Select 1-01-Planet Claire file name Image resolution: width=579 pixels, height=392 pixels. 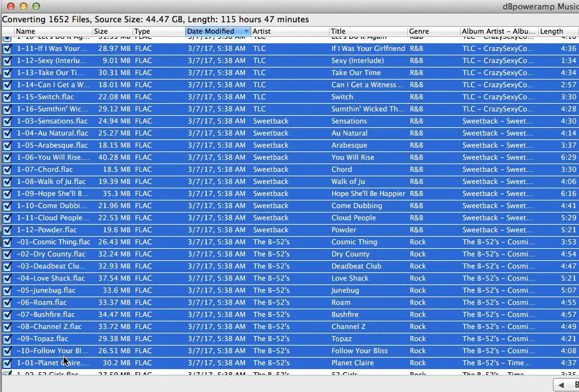(x=53, y=363)
